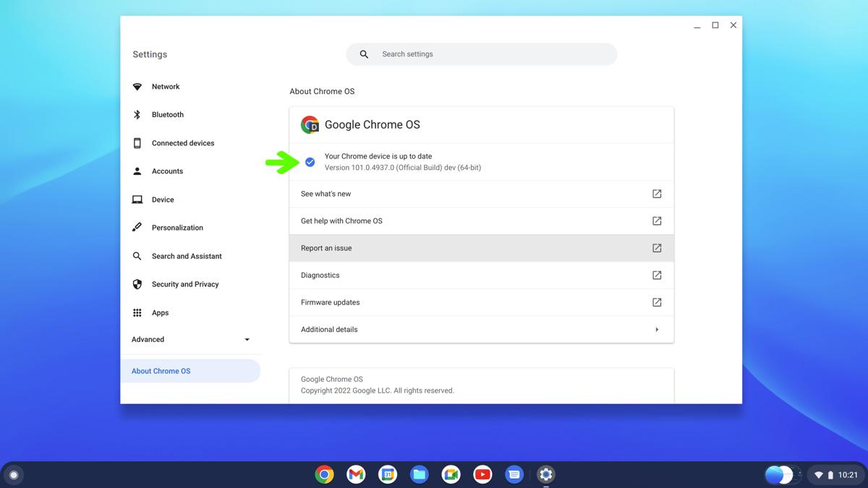Click the Security and Privacy shield icon
The width and height of the screenshot is (868, 488).
[137, 283]
